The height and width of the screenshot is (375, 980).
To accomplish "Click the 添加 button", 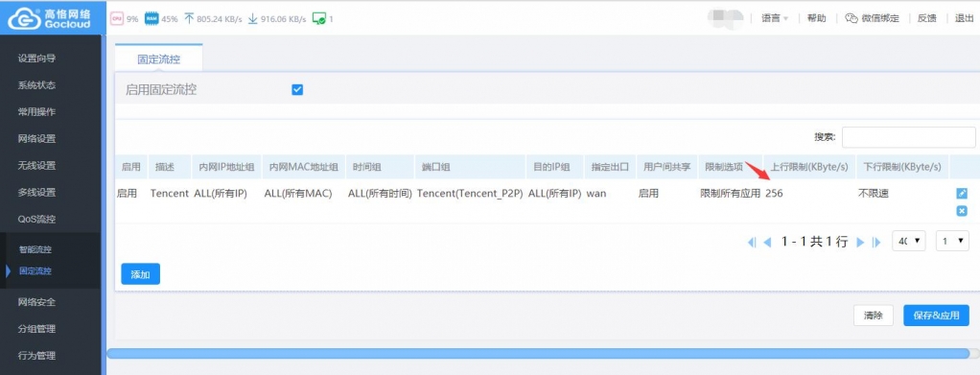I will pyautogui.click(x=141, y=273).
